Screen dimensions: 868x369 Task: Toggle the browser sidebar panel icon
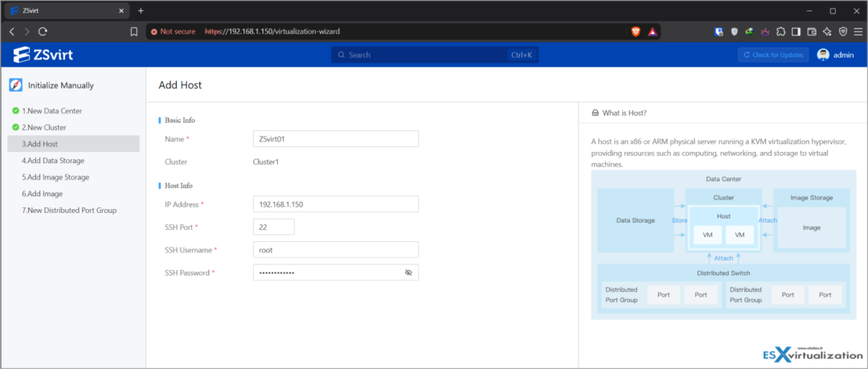pos(796,31)
